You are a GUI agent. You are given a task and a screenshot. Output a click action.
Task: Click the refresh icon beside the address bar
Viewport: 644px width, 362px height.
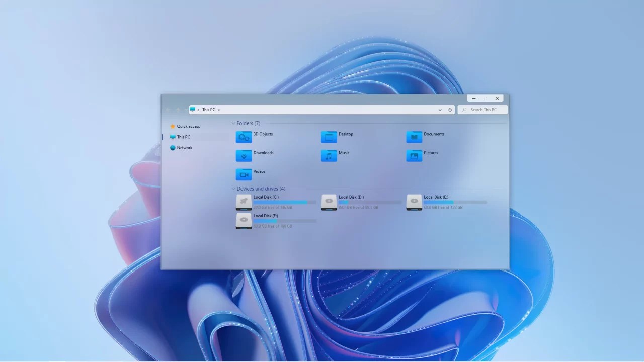point(450,109)
